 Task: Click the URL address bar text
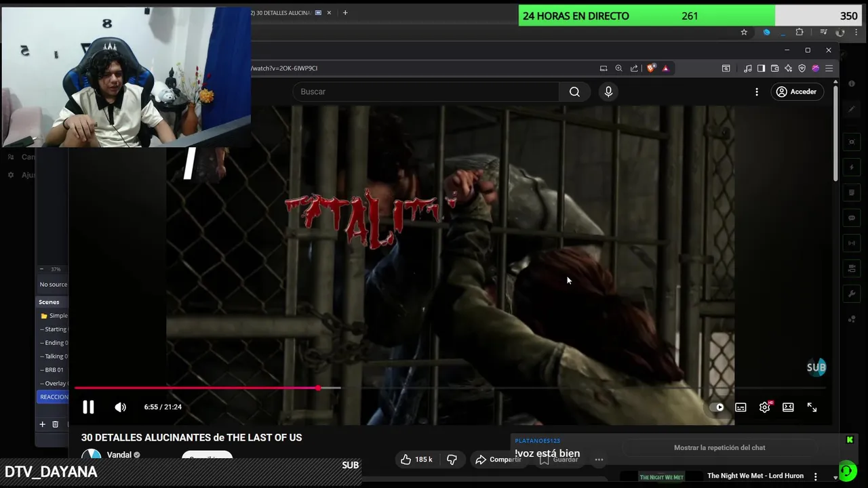284,68
